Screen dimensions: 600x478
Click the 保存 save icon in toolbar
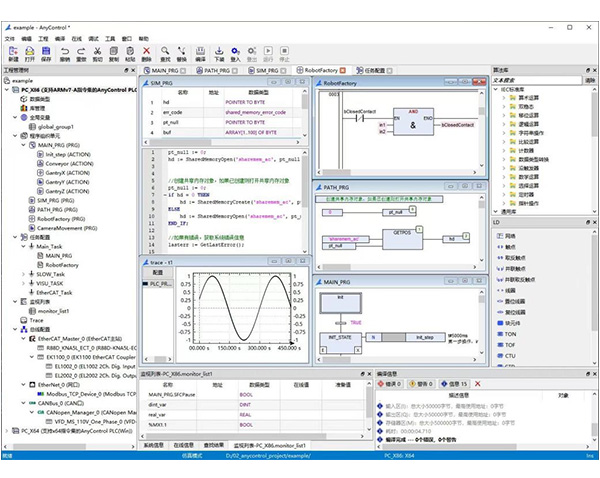(46, 54)
